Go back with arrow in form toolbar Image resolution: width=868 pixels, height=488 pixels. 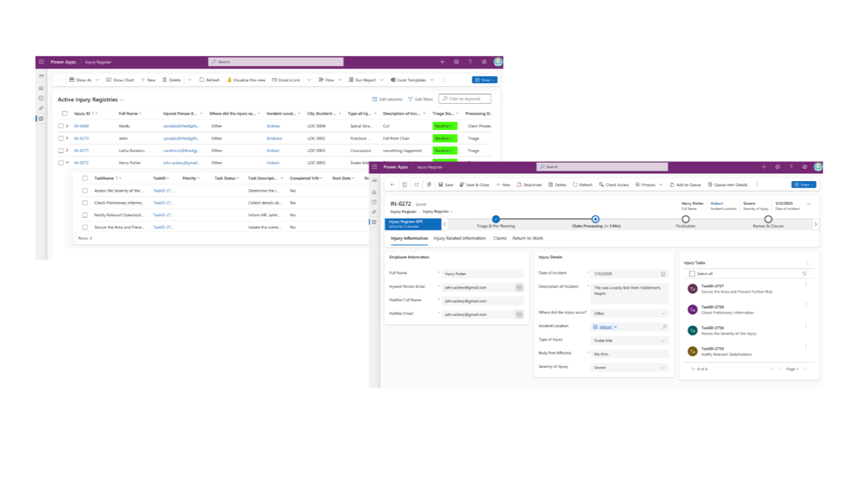pyautogui.click(x=392, y=184)
